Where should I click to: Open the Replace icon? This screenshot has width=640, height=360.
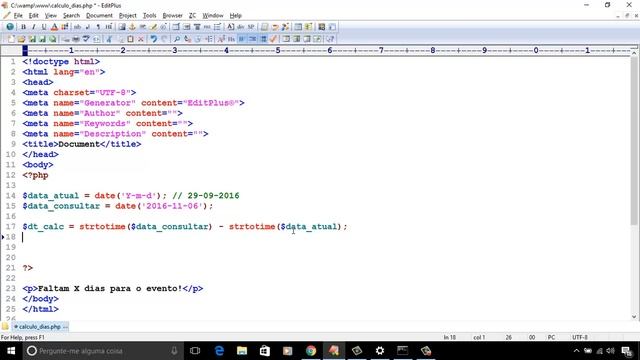coord(187,39)
